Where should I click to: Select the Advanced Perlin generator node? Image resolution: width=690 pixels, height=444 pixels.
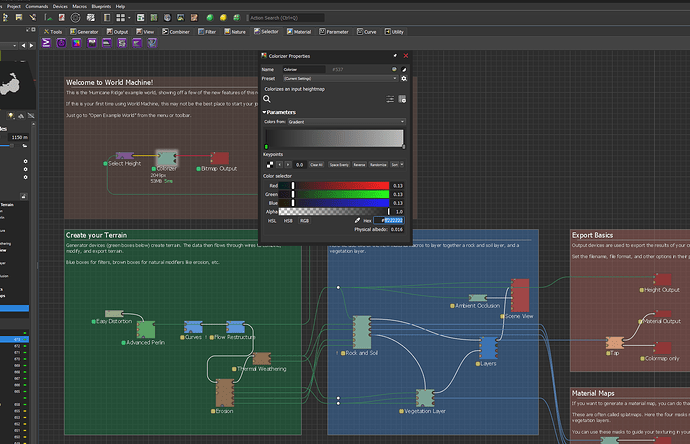coord(145,329)
